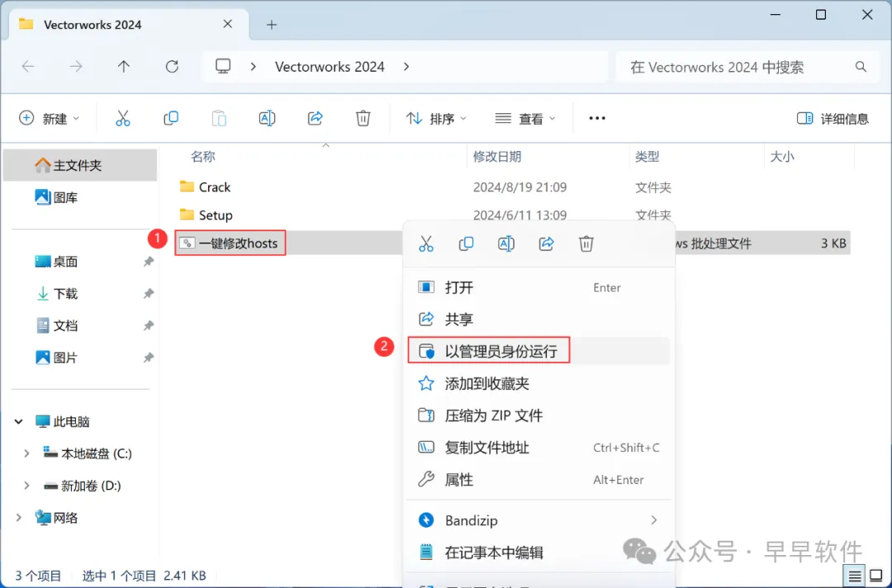The height and width of the screenshot is (588, 892).
Task: Close the Vectorworks 2024 tab
Action: click(x=228, y=24)
